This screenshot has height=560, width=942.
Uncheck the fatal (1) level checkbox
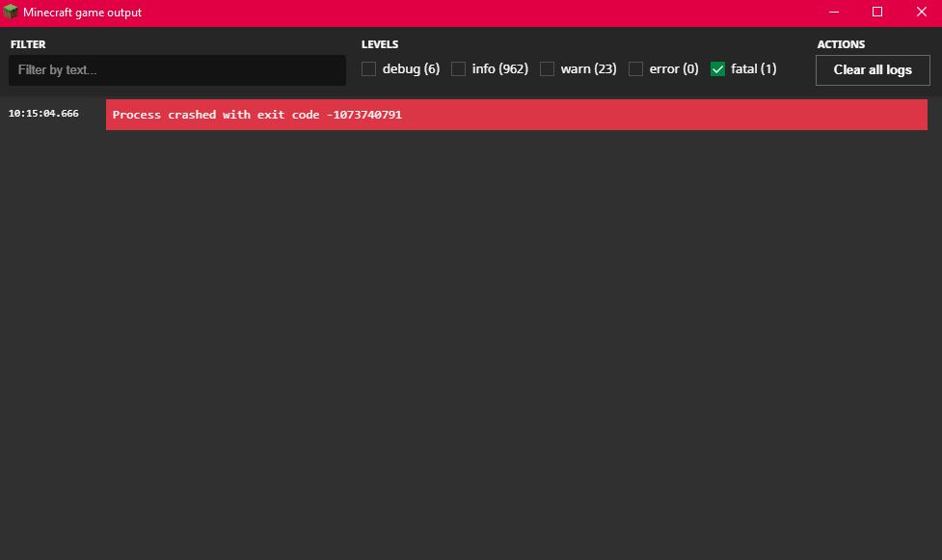click(x=717, y=69)
